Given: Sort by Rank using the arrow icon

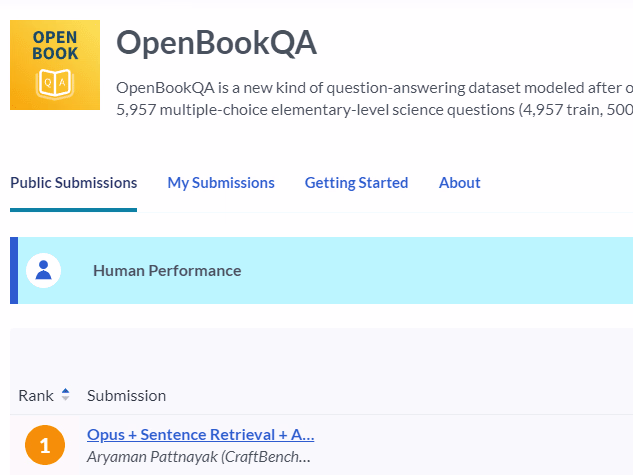Looking at the screenshot, I should coord(66,395).
